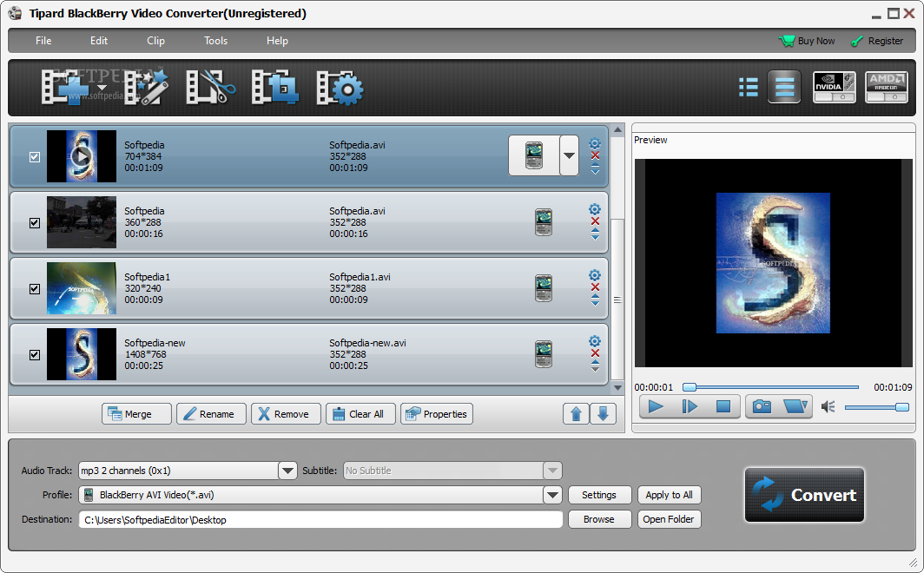This screenshot has height=573, width=924.
Task: Click the Clear All button
Action: pyautogui.click(x=360, y=414)
